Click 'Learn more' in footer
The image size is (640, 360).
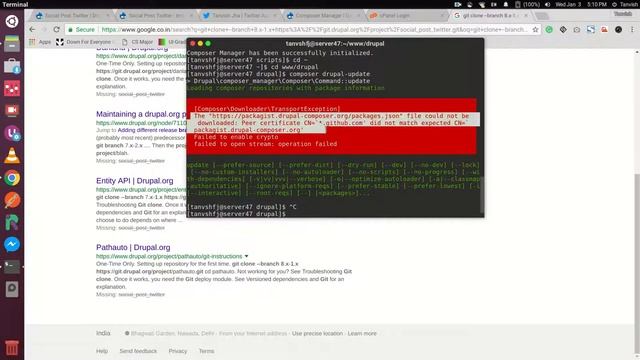tap(362, 333)
